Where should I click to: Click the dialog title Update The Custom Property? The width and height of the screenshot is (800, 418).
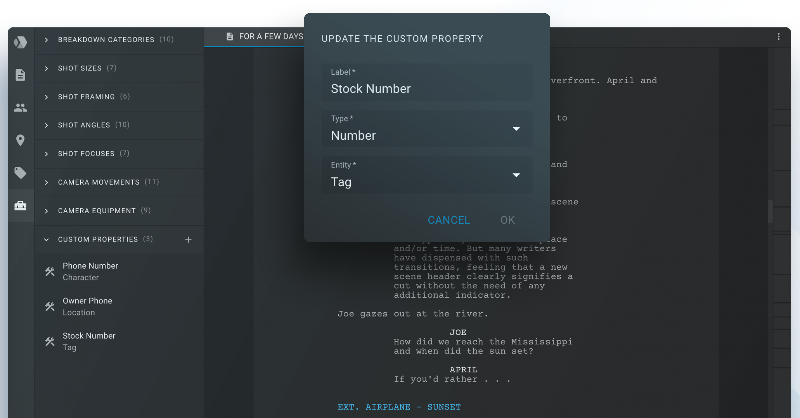coord(402,39)
